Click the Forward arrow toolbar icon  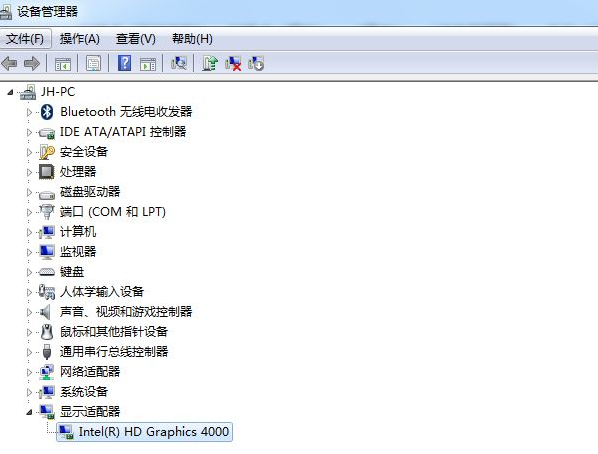pyautogui.click(x=32, y=63)
